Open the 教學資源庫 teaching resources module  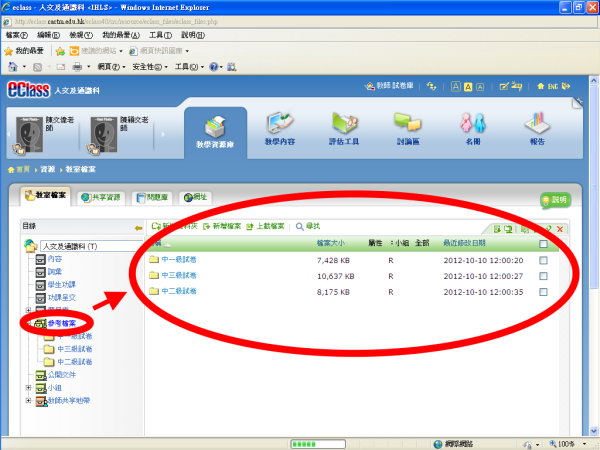tap(215, 133)
